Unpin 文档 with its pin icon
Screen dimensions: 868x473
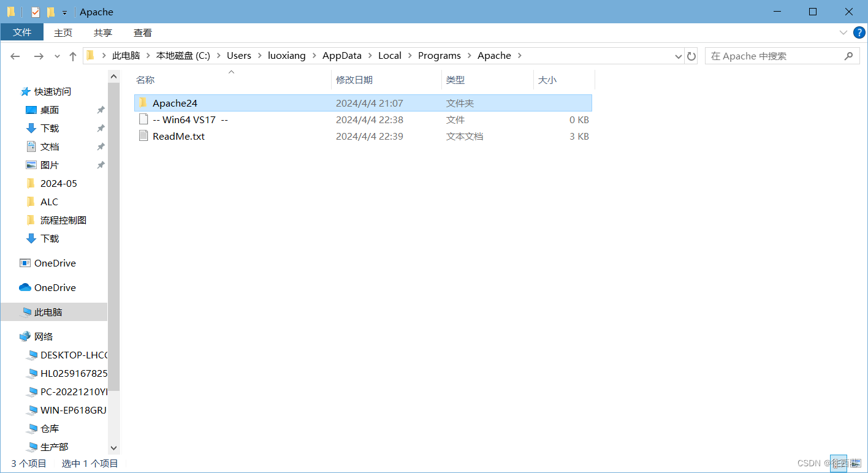coord(101,146)
